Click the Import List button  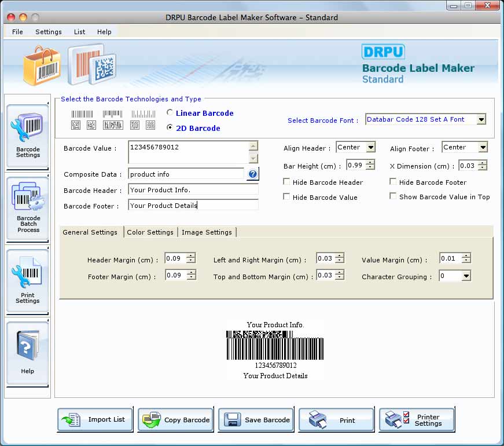(x=95, y=419)
